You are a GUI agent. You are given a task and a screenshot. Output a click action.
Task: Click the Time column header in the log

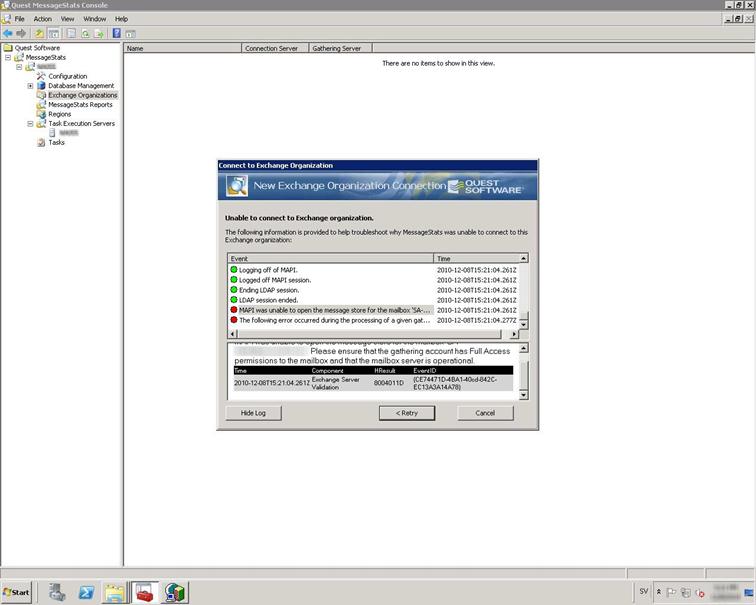click(x=476, y=258)
